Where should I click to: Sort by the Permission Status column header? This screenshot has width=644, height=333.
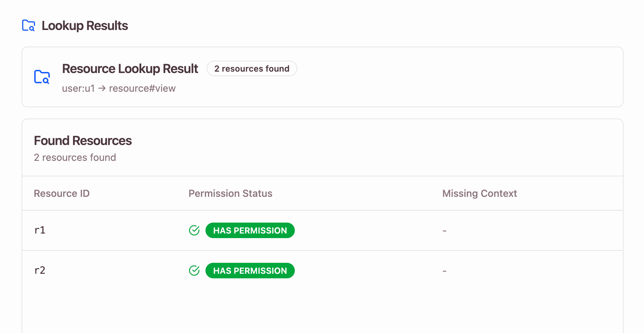pyautogui.click(x=230, y=193)
